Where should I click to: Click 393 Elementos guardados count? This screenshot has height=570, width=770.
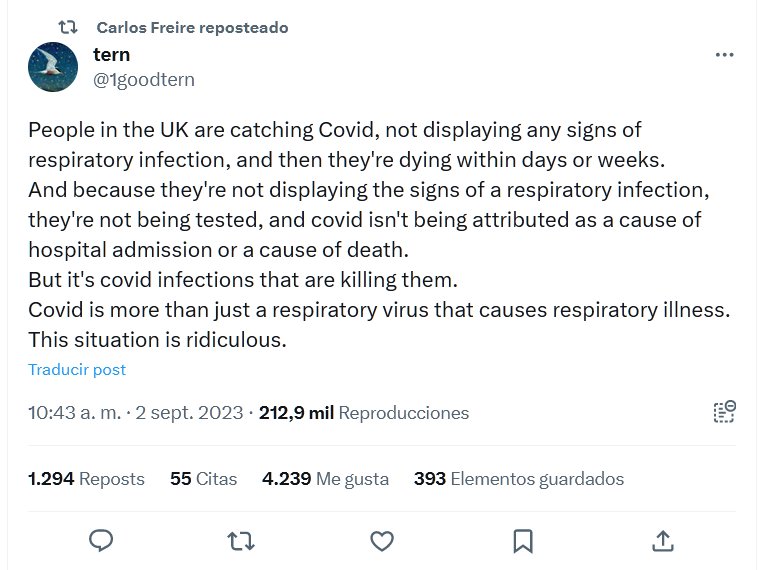coord(518,479)
